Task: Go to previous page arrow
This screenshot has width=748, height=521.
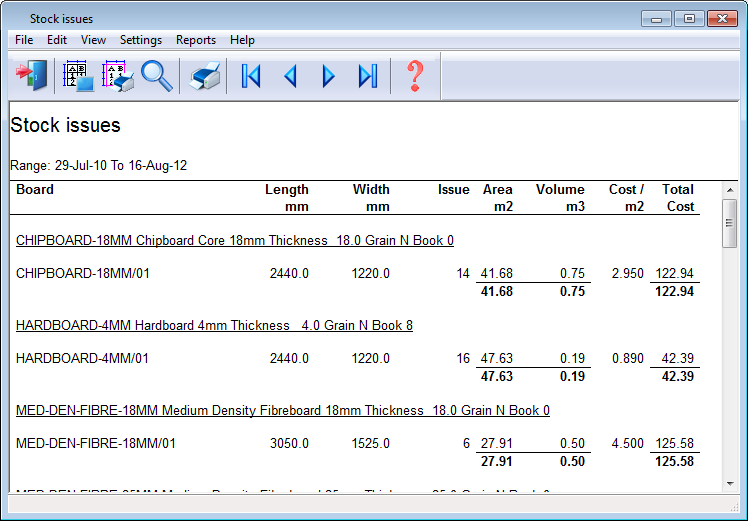Action: pyautogui.click(x=290, y=76)
